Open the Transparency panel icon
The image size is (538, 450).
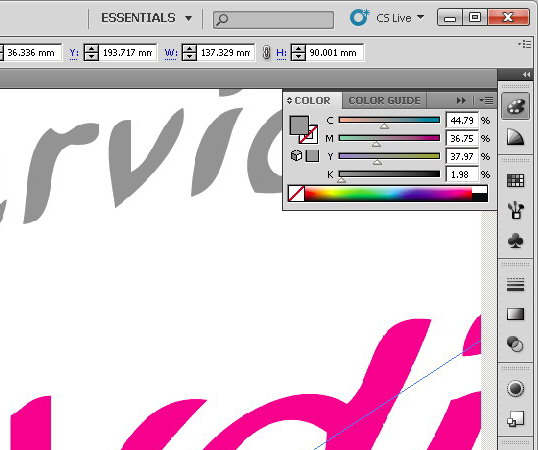tap(515, 344)
